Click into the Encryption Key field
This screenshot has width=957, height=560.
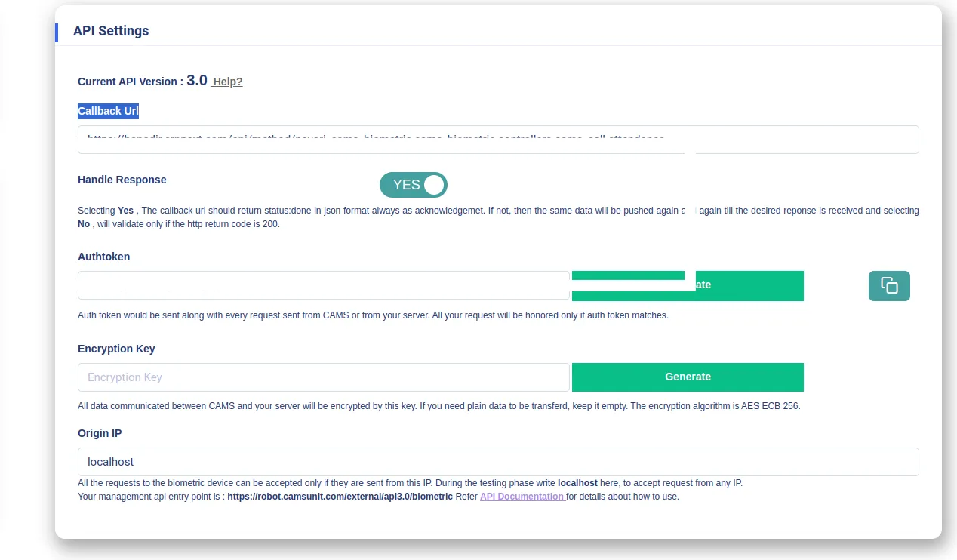pos(323,377)
